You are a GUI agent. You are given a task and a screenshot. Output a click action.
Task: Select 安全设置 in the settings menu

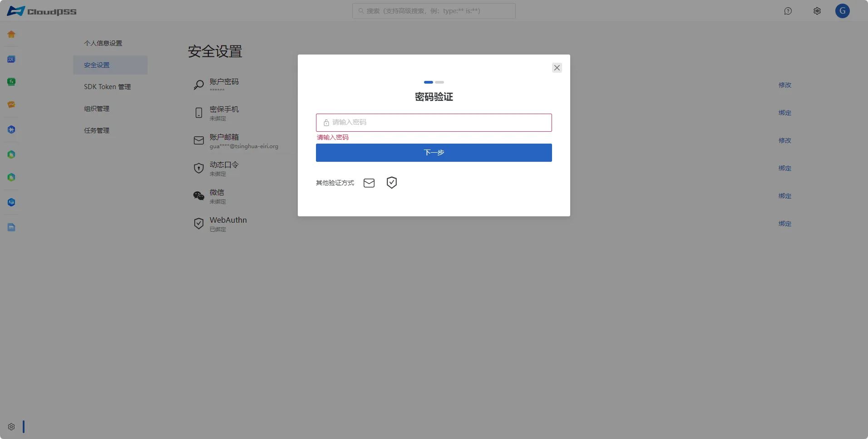pyautogui.click(x=110, y=65)
